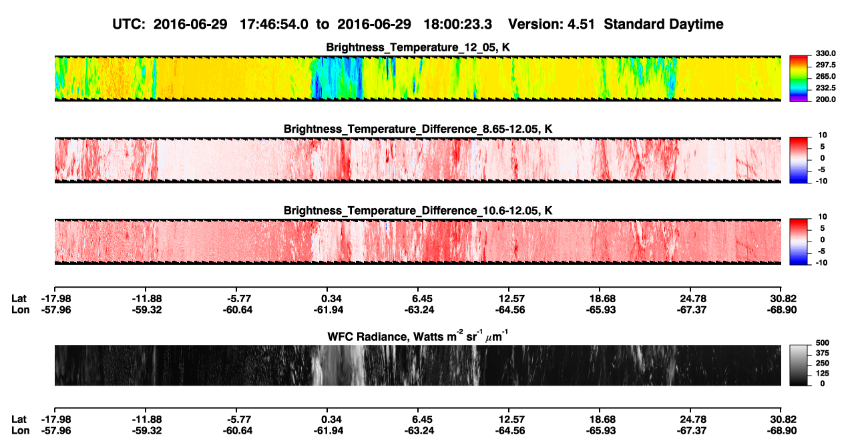Select the rainbow colorbar for 12.05 brightness temperature
This screenshot has width=868, height=445.
[x=799, y=78]
